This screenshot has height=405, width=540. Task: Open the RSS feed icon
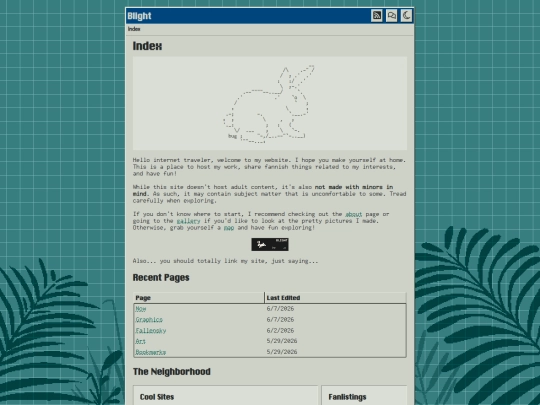click(x=377, y=16)
